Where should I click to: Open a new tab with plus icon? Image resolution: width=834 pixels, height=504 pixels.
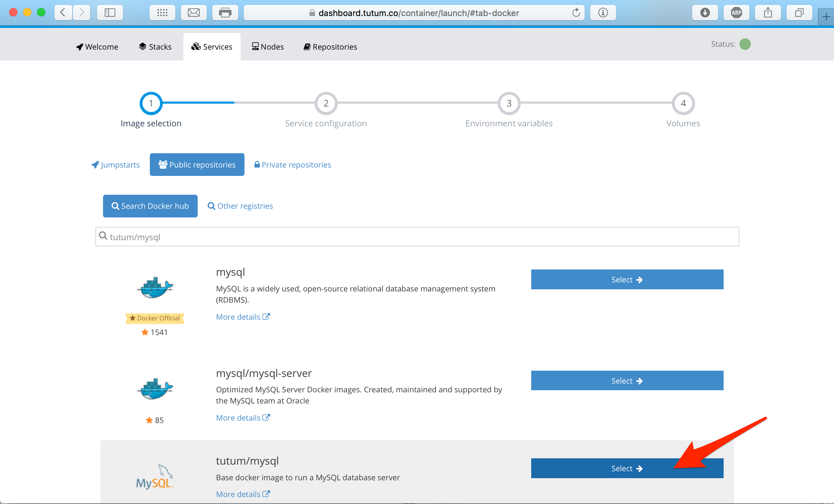pos(826,17)
